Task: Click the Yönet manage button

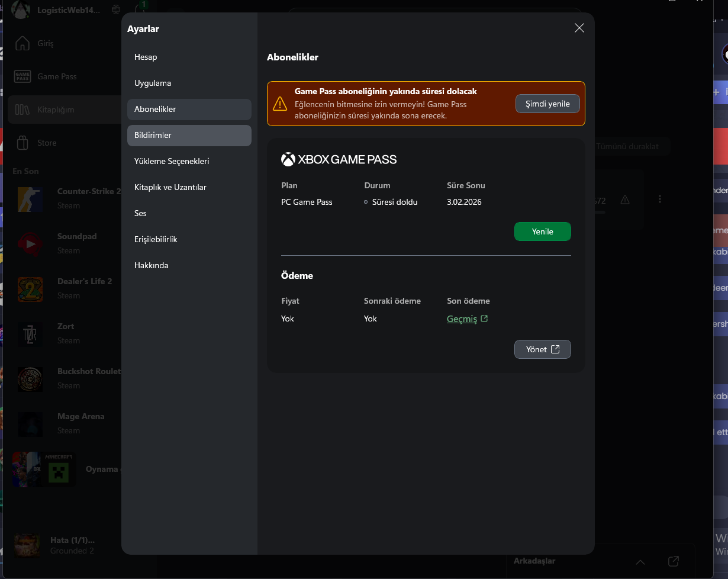Action: pos(543,349)
